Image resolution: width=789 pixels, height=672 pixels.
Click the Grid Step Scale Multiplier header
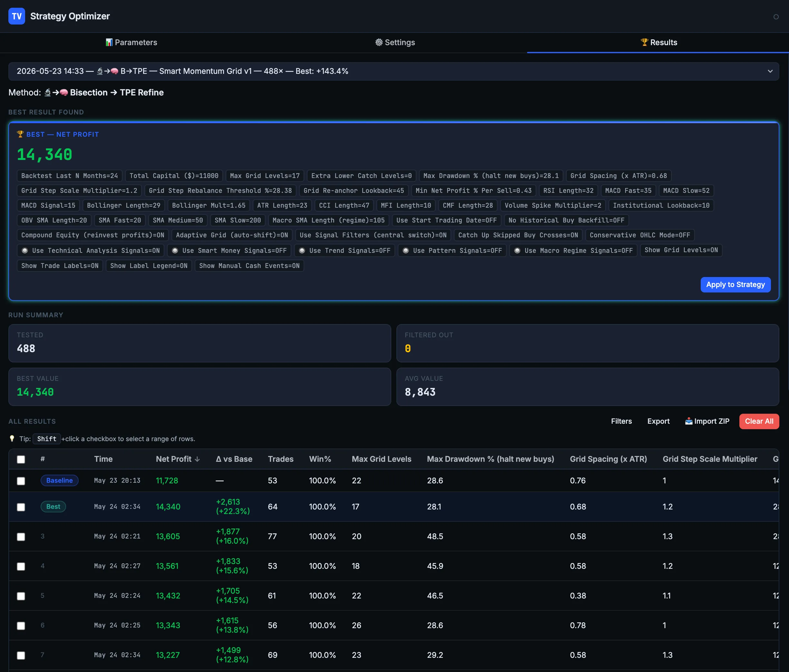(710, 459)
